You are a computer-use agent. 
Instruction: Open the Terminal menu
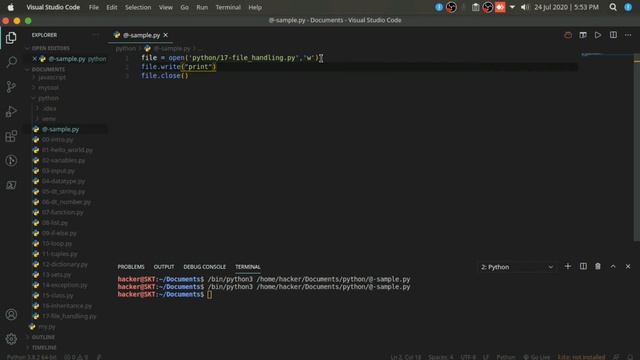pos(228,7)
